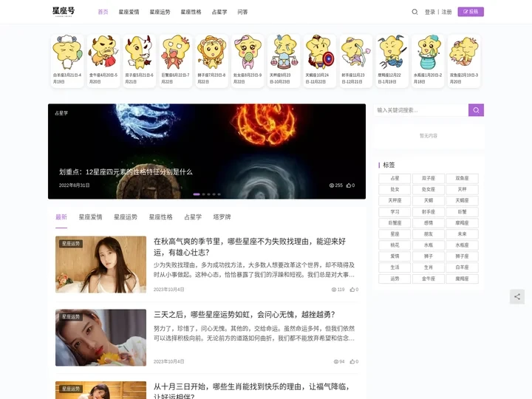This screenshot has width=532, height=399.
Task: Open article title 三天之后，哪些星座运势如虹
Action: [245, 315]
